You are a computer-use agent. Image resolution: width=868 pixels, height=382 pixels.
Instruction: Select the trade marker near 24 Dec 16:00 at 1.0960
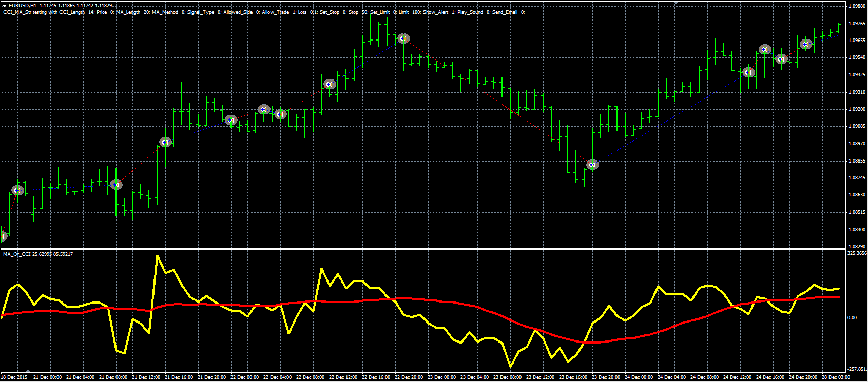[x=765, y=49]
